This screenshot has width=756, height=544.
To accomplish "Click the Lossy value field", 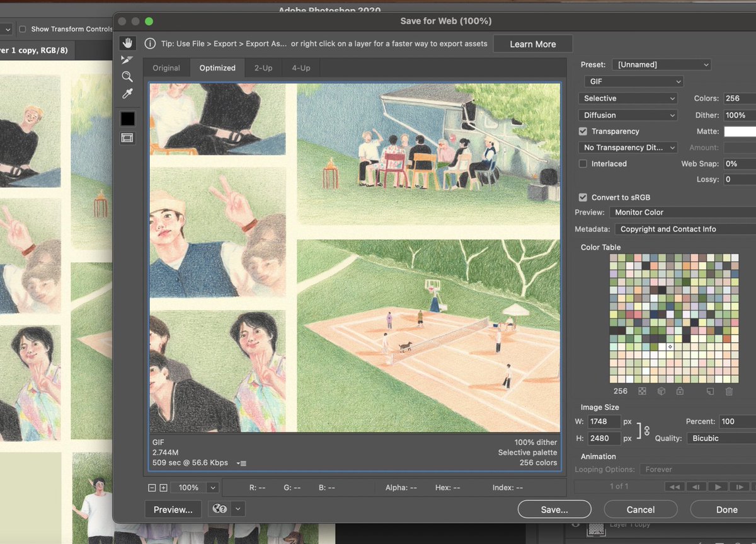I will pyautogui.click(x=740, y=180).
